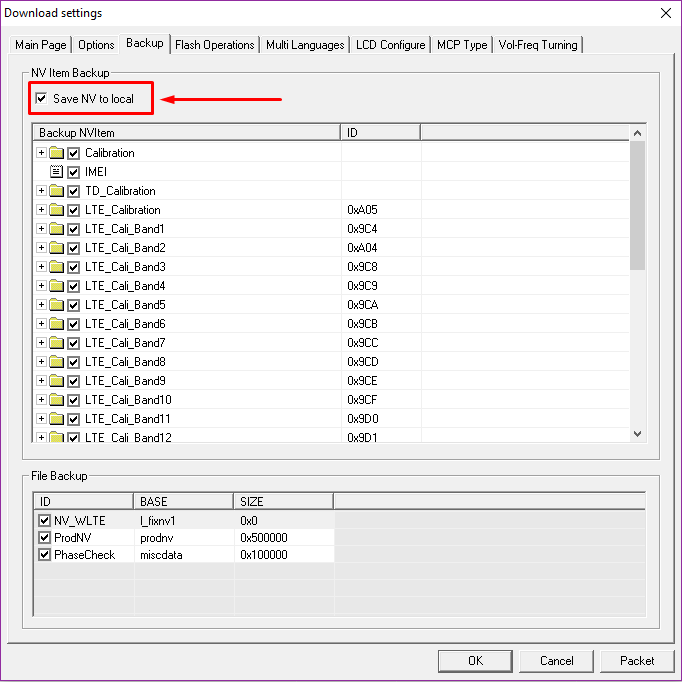This screenshot has height=682, width=682.
Task: Toggle the ProdNV file backup checkbox
Action: point(44,538)
